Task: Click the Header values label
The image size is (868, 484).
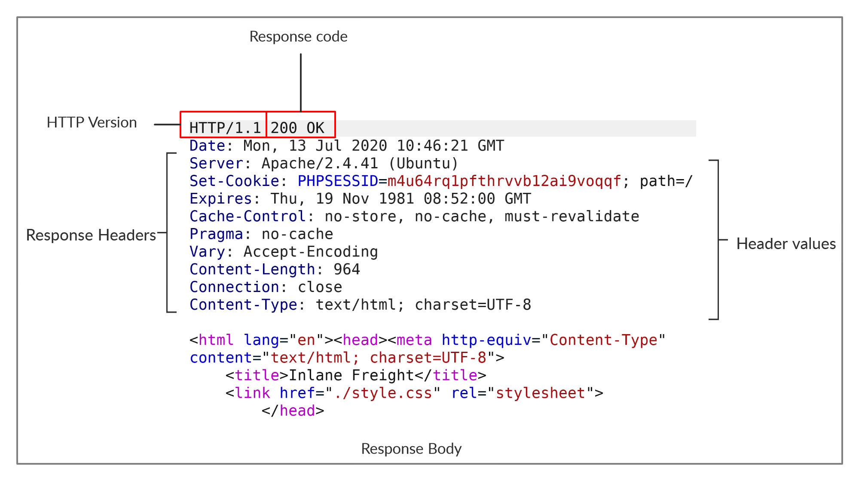Action: tap(786, 244)
